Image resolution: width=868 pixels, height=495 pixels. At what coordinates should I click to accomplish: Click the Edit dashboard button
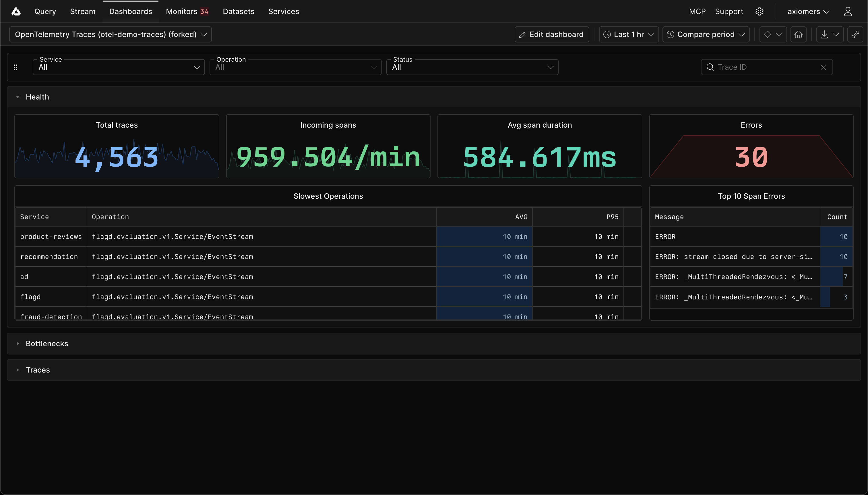click(x=552, y=34)
